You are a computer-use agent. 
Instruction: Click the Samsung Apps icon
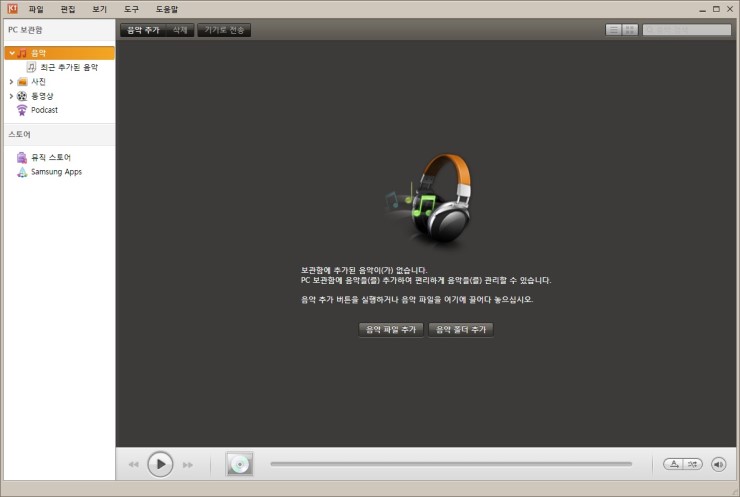point(22,172)
